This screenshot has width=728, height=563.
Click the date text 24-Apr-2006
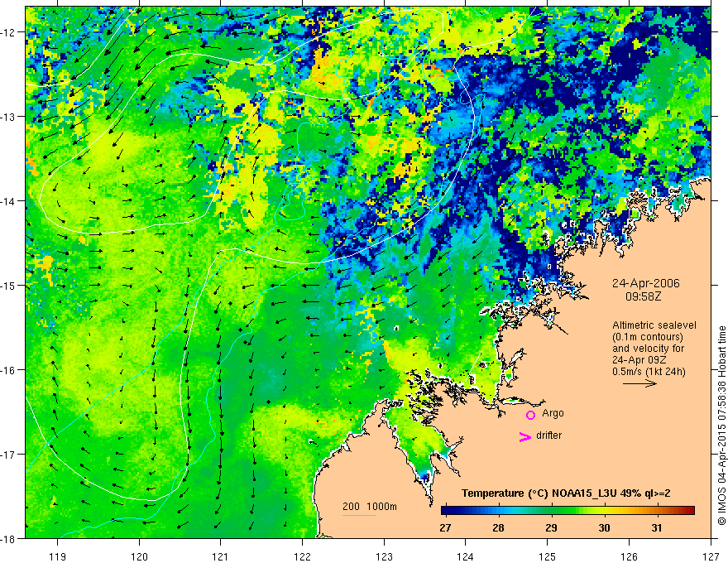click(x=645, y=283)
